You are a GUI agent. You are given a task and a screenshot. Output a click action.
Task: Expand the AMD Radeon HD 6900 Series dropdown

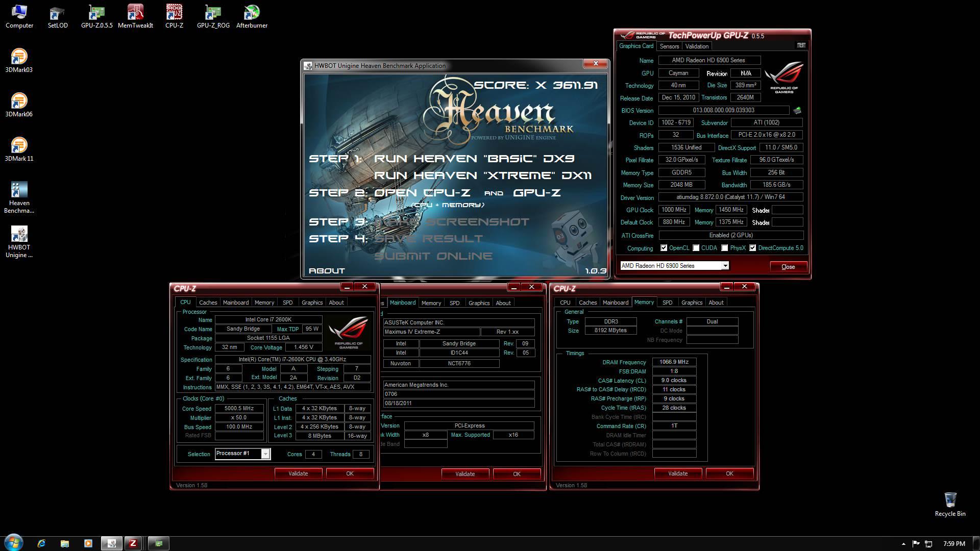coord(725,266)
